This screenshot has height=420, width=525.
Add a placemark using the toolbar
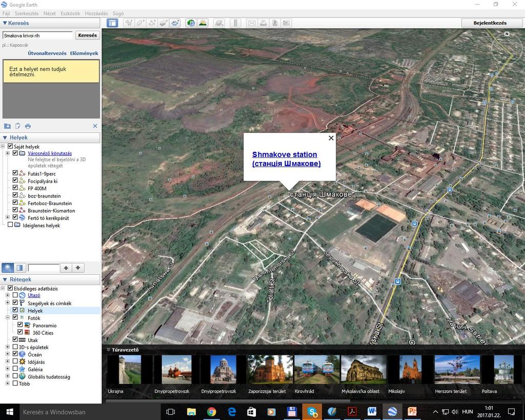coord(129,23)
